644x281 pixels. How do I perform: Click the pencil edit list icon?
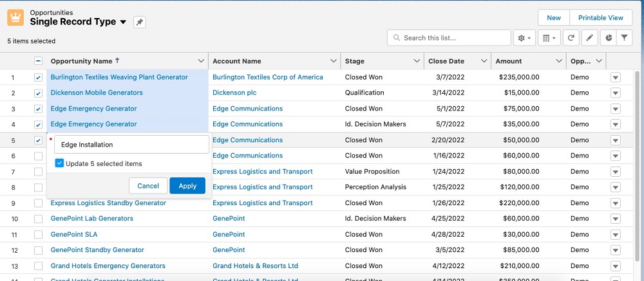(589, 38)
